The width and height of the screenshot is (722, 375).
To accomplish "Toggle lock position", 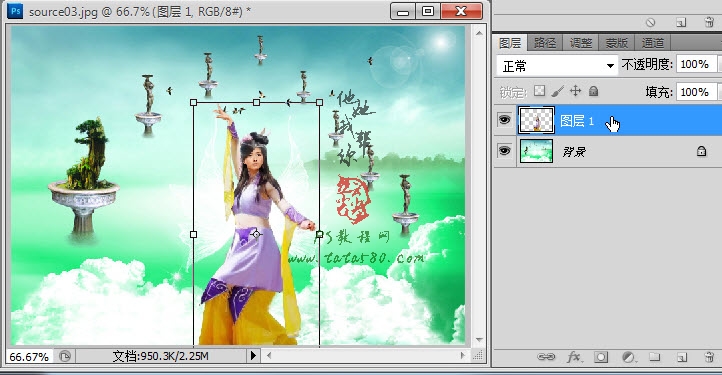I will click(576, 91).
